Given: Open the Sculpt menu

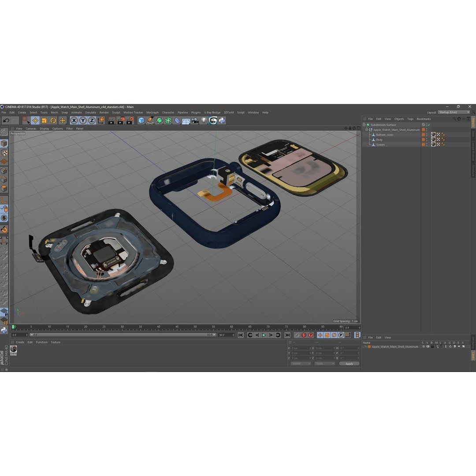Looking at the screenshot, I should [116, 112].
